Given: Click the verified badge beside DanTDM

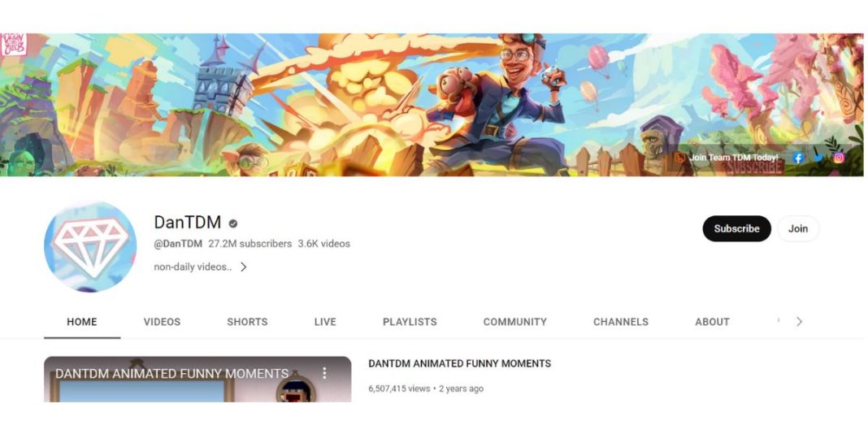Looking at the screenshot, I should 233,224.
